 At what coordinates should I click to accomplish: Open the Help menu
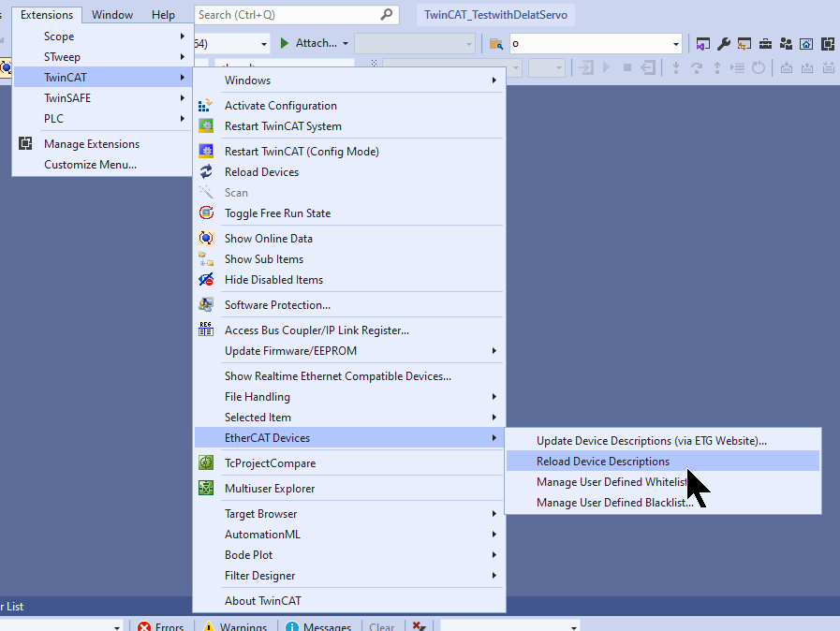[x=163, y=14]
